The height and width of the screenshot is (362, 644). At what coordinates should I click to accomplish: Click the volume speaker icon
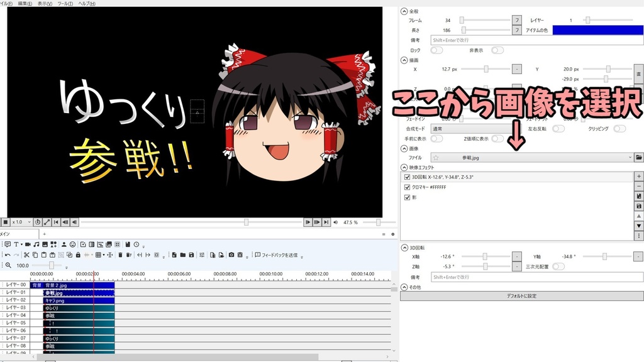[336, 222]
